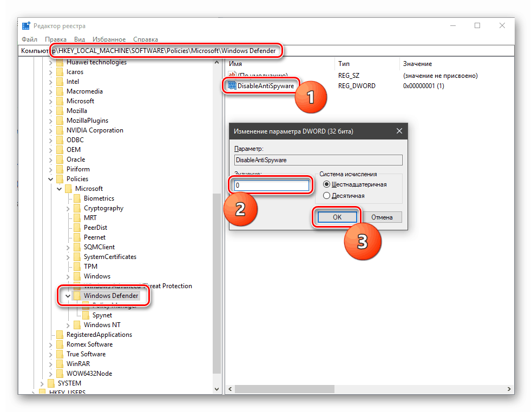This screenshot has width=532, height=412.
Task: Click the REG_DWORD type cell
Action: click(357, 86)
